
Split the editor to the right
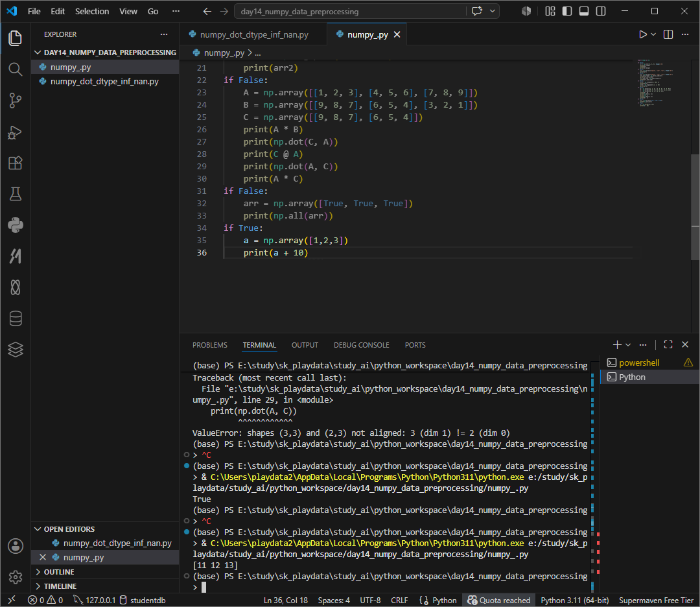pos(668,34)
